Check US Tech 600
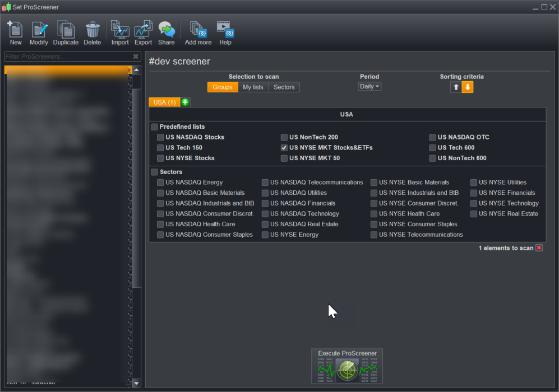Screen dimensions: 559x392 (x=432, y=148)
